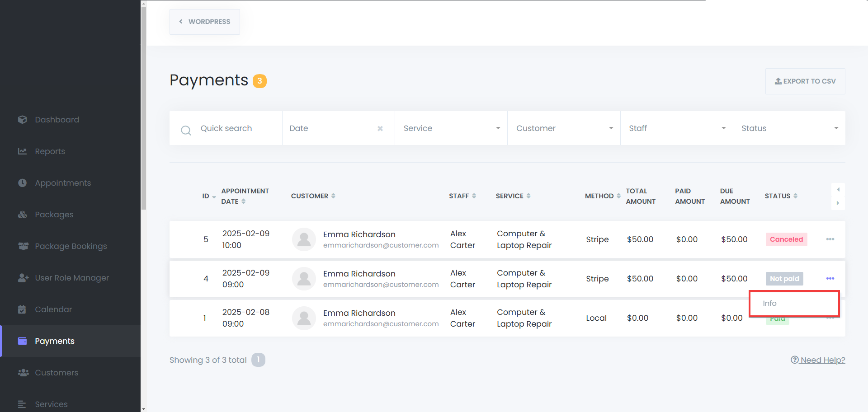Image resolution: width=868 pixels, height=412 pixels.
Task: Open the Need Help link
Action: [x=818, y=360]
